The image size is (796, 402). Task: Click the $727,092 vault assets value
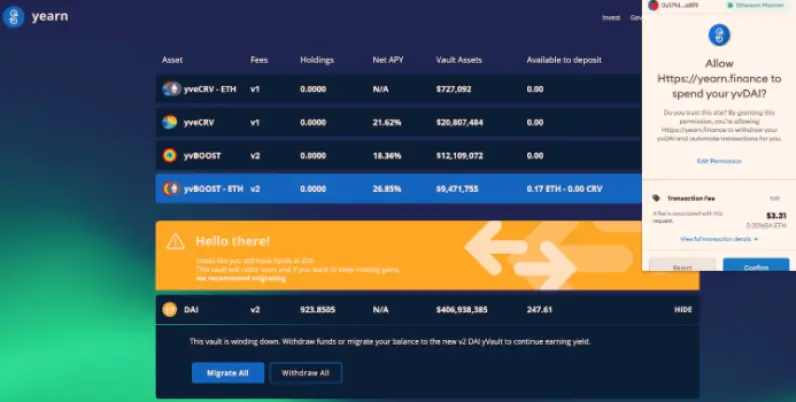tap(453, 89)
